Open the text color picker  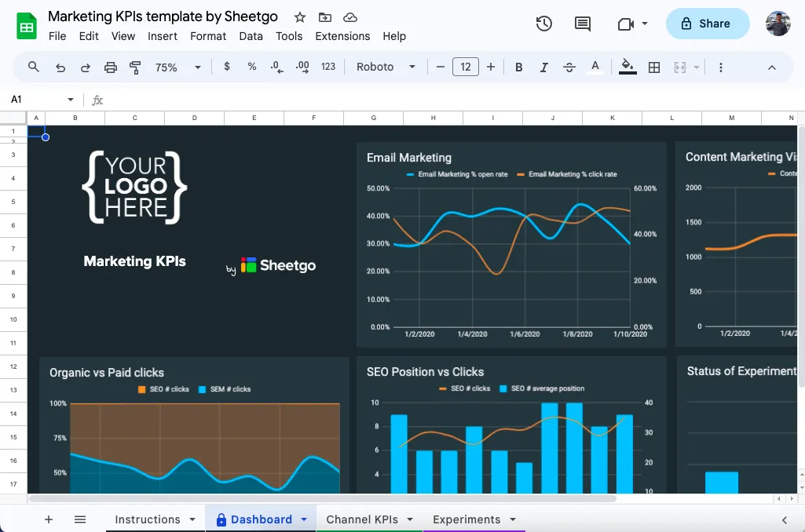coord(595,67)
